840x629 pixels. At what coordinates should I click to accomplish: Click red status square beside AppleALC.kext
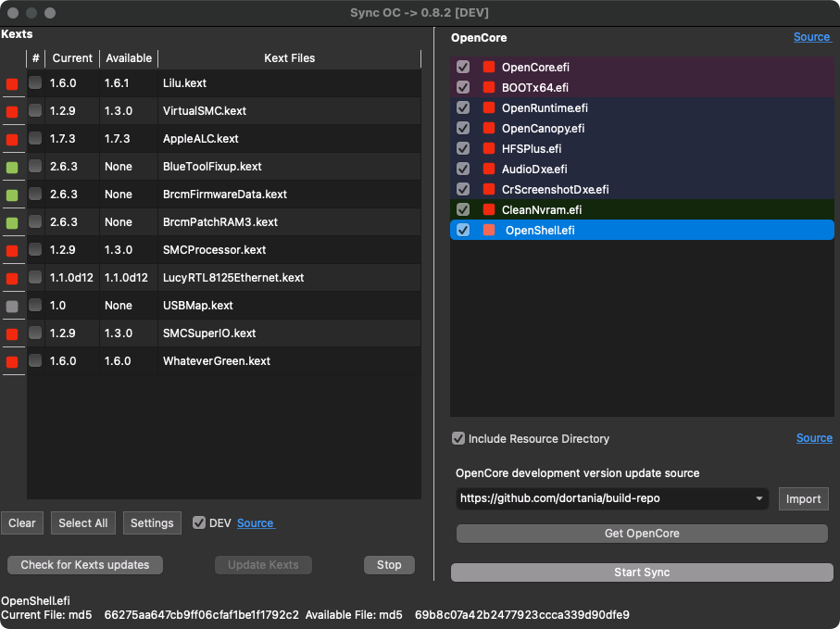tap(12, 140)
